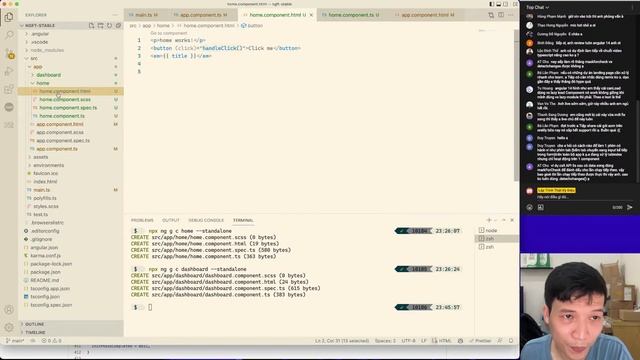The image size is (640, 360).
Task: Toggle primary sidebar layout icon in title bar
Action: click(491, 4)
